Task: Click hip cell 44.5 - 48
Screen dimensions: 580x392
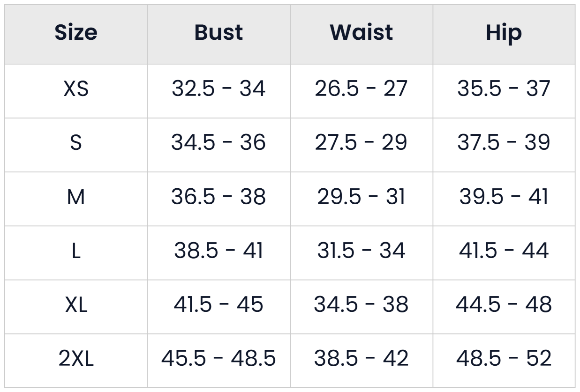Action: coord(504,305)
